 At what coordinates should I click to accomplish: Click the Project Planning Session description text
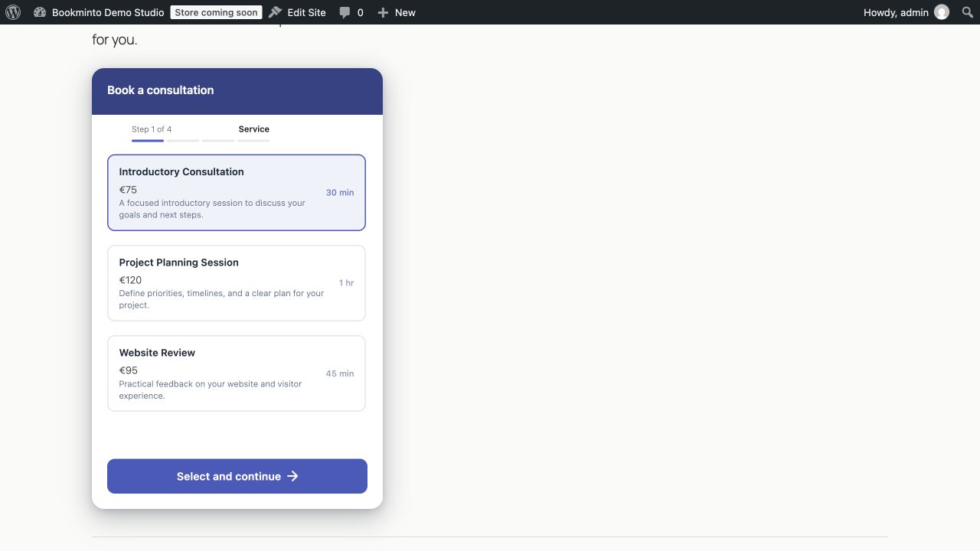coord(221,299)
